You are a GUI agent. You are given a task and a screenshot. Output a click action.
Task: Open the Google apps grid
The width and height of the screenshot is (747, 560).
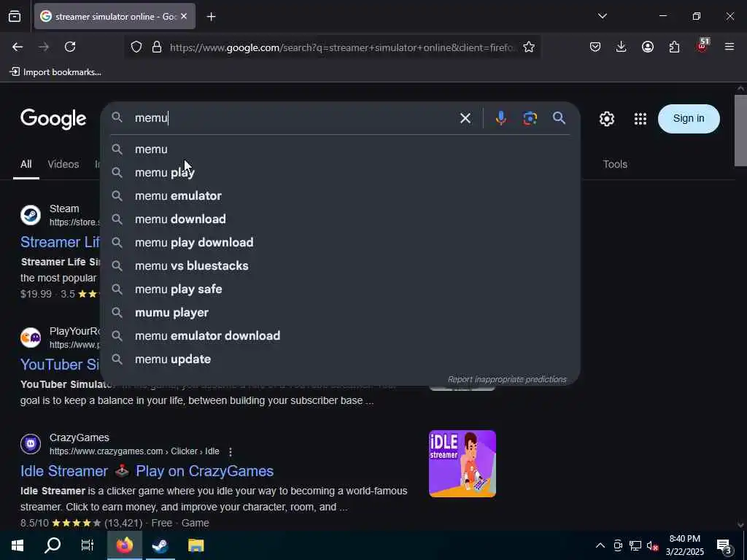pyautogui.click(x=640, y=119)
